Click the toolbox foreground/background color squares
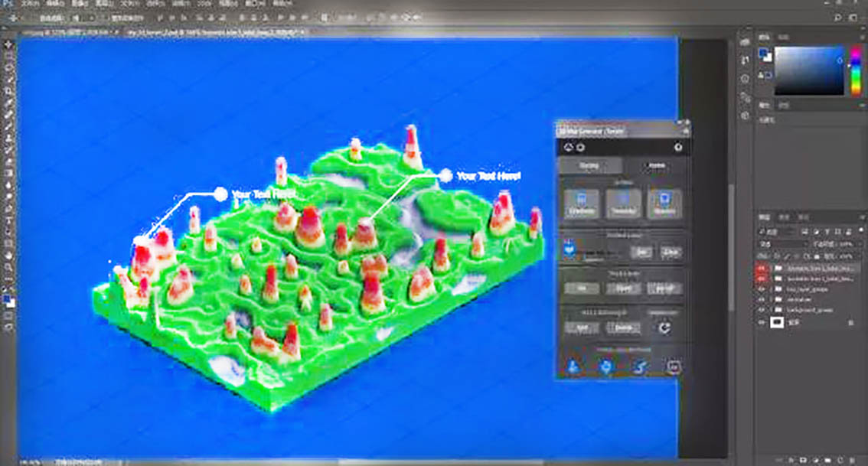Screen dimensions: 868x466 pyautogui.click(x=9, y=301)
